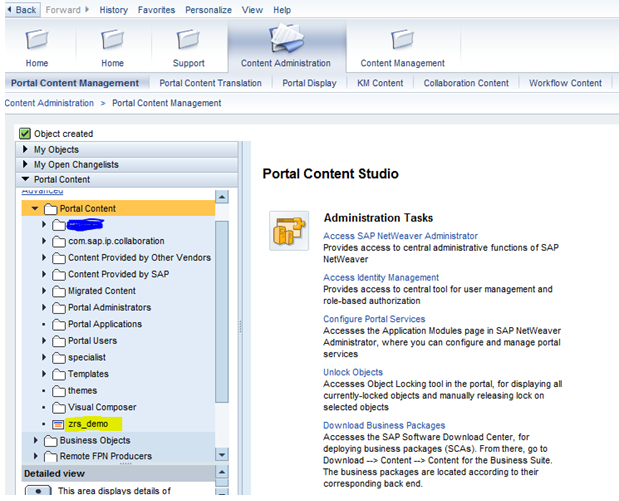Select the Portal Content Management tab
Viewport: 619px width, 501px height.
75,83
